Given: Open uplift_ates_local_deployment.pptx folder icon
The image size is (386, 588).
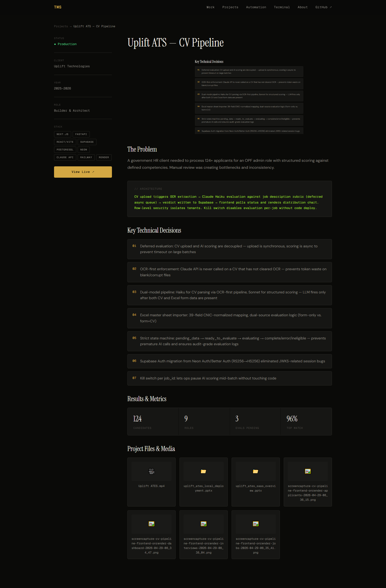Looking at the screenshot, I should [x=204, y=471].
